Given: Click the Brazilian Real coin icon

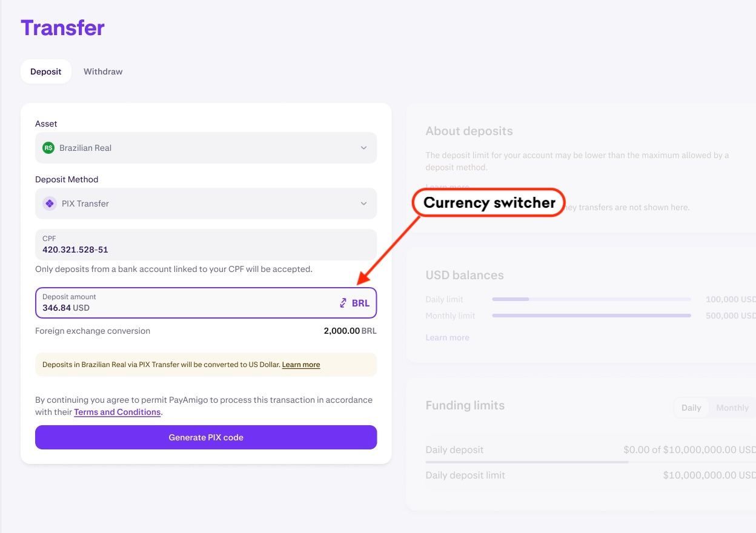Looking at the screenshot, I should click(x=48, y=147).
